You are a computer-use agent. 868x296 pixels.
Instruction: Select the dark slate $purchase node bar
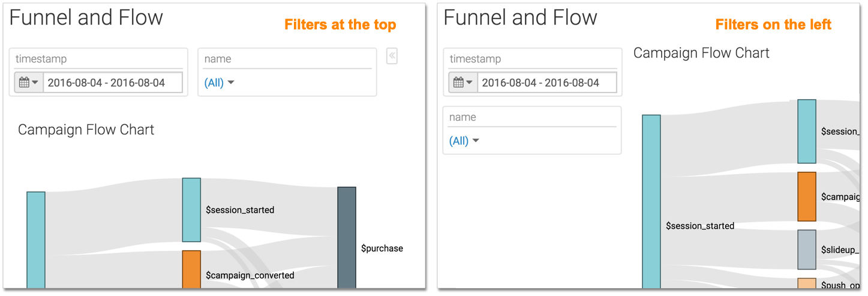click(347, 237)
